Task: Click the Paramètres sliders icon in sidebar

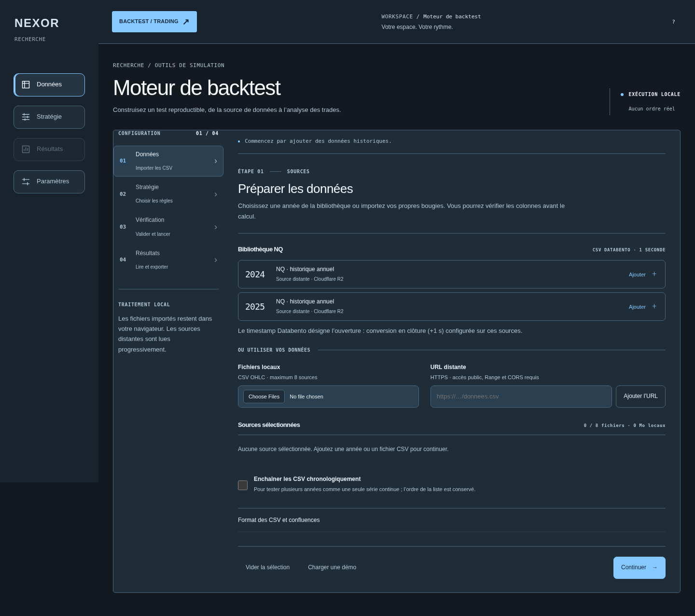Action: tap(26, 182)
